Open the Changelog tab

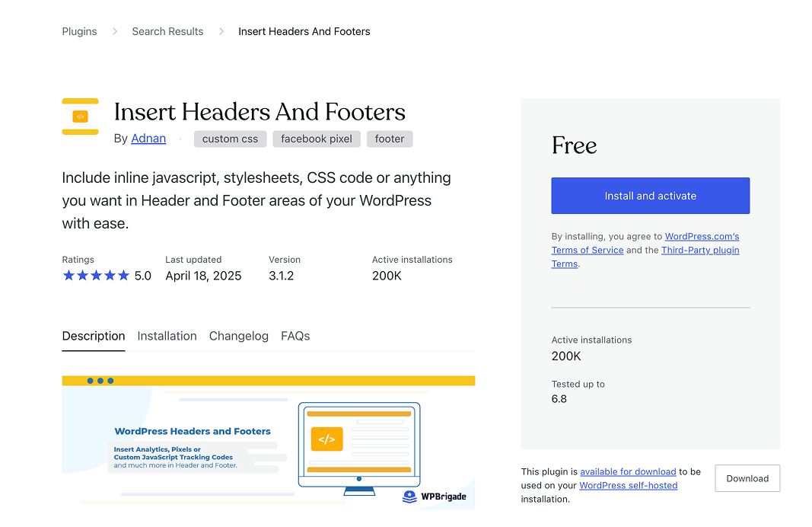239,336
